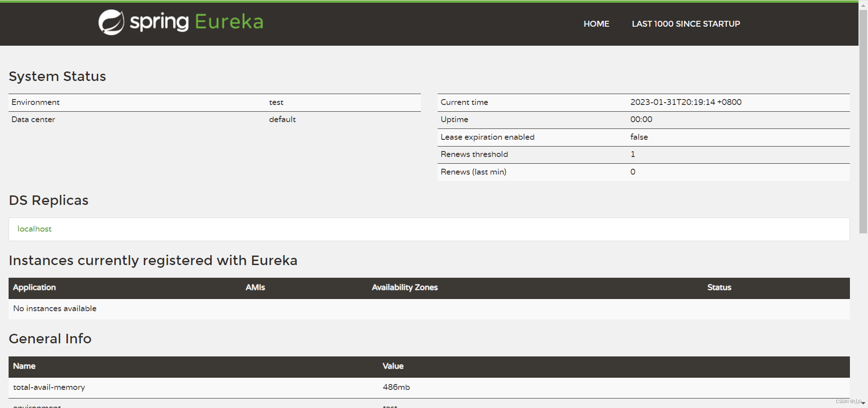Click the scrollbar down arrow
The width and height of the screenshot is (868, 408).
tap(863, 403)
